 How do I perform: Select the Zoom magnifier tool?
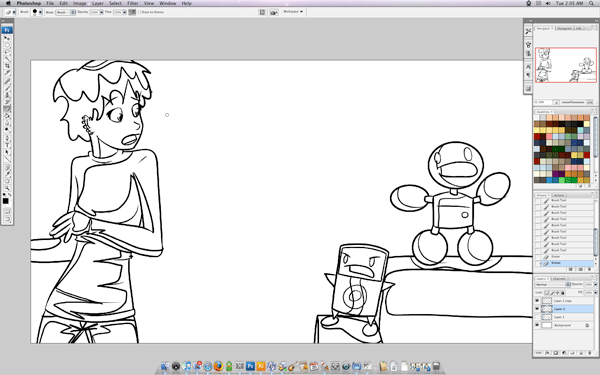7,188
